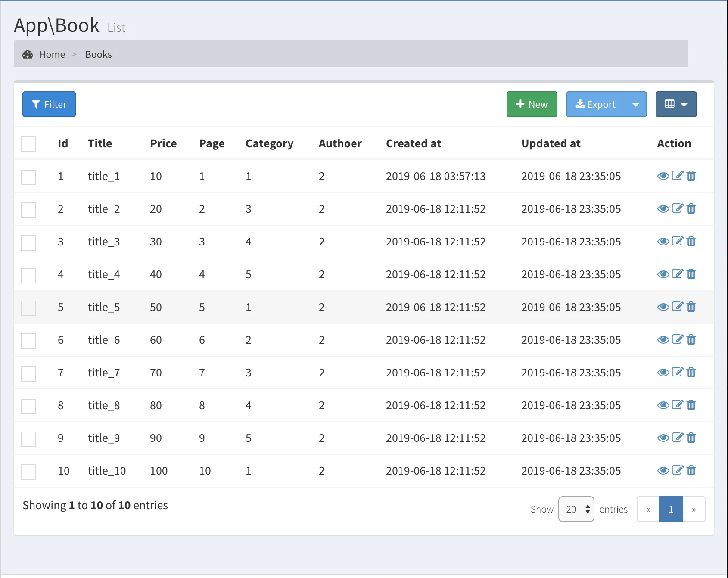Click the view eye icon for title_1

point(663,176)
